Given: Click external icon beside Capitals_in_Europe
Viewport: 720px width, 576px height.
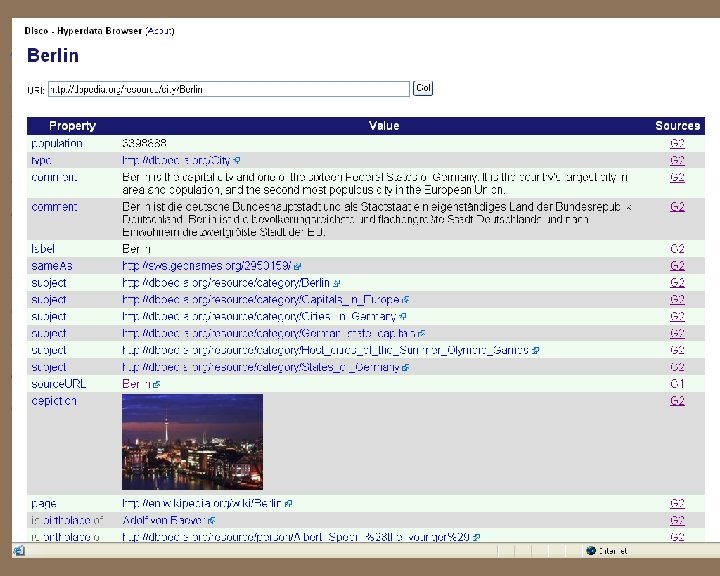Looking at the screenshot, I should click(x=405, y=300).
